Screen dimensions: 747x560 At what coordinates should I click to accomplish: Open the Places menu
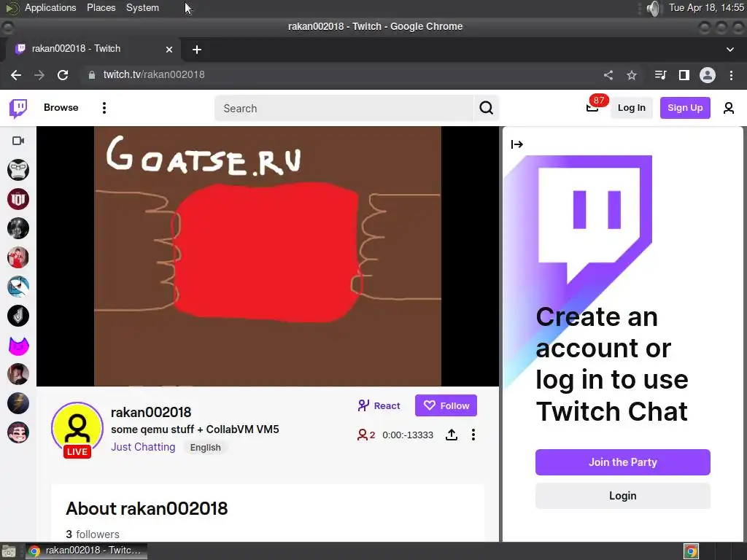[101, 7]
